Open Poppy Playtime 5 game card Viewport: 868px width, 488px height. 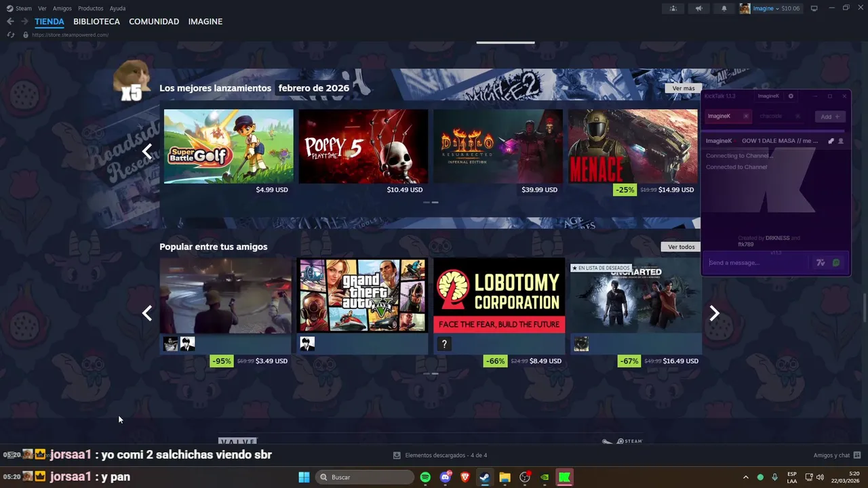(x=363, y=146)
